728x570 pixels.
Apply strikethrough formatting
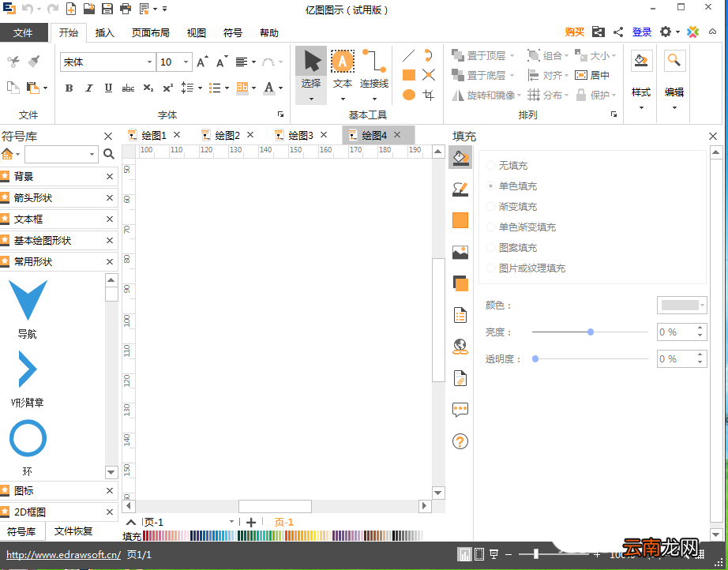tap(128, 88)
